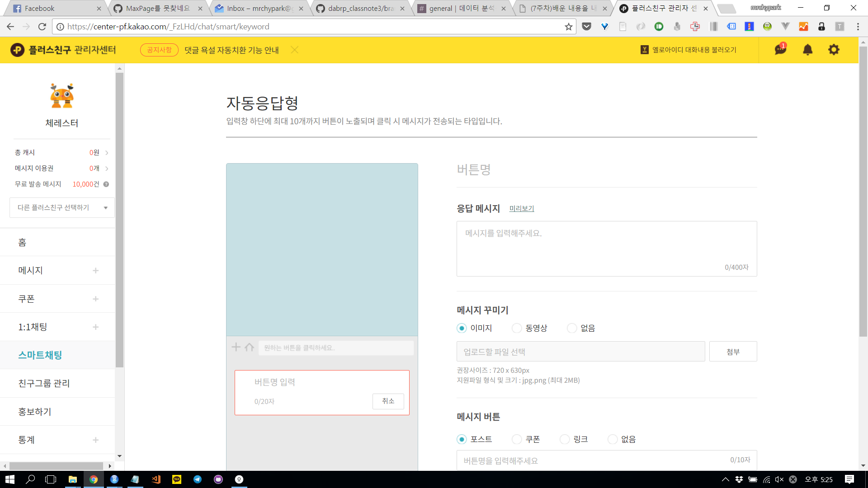Image resolution: width=868 pixels, height=488 pixels.
Task: Bookmark page with the star icon
Action: click(568, 27)
